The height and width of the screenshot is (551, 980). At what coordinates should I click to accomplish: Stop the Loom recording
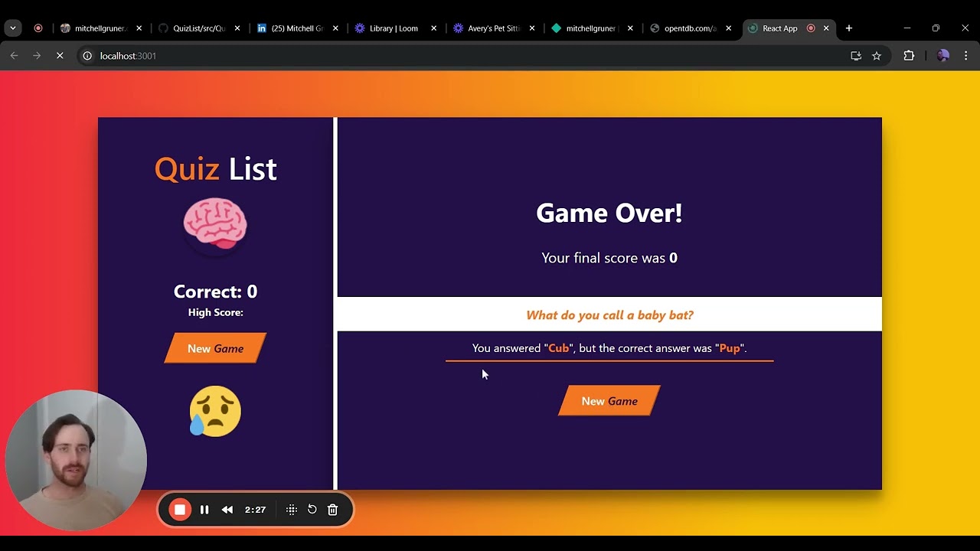[x=180, y=510]
